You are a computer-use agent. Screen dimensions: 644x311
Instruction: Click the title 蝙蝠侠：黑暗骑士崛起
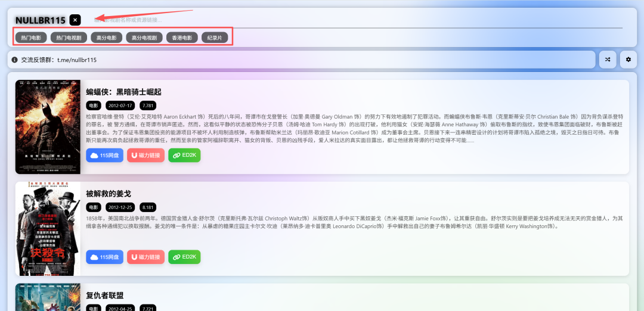tap(123, 92)
